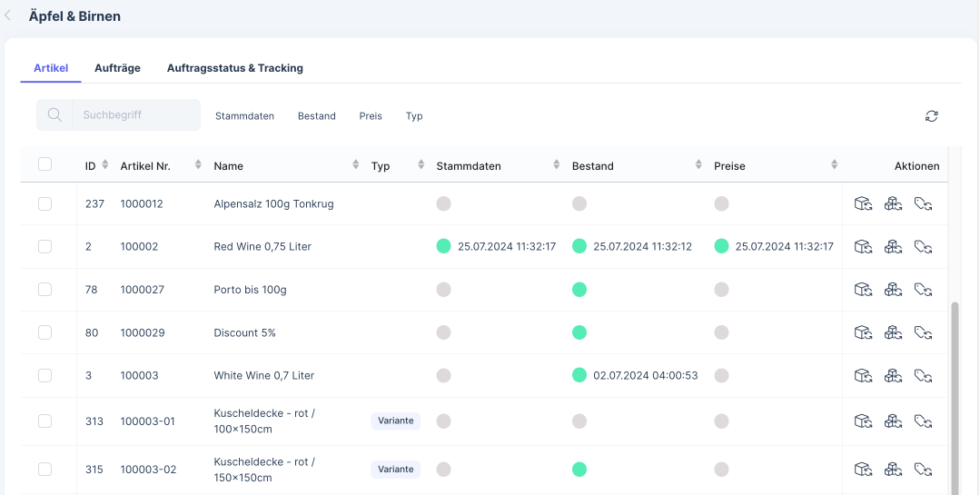
Task: Sync stock for Red Wine 0,75 Liter
Action: (893, 246)
